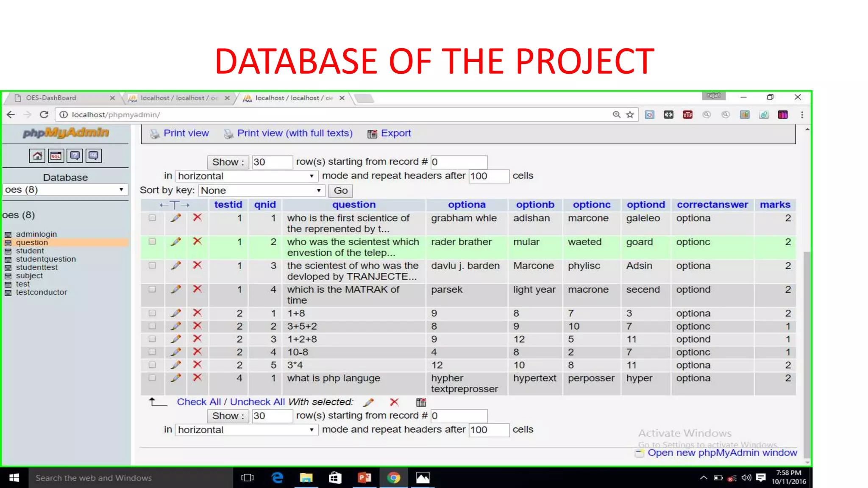Select checkbox for question 10-8 row
Viewport: 868px width, 488px height.
[x=152, y=352]
